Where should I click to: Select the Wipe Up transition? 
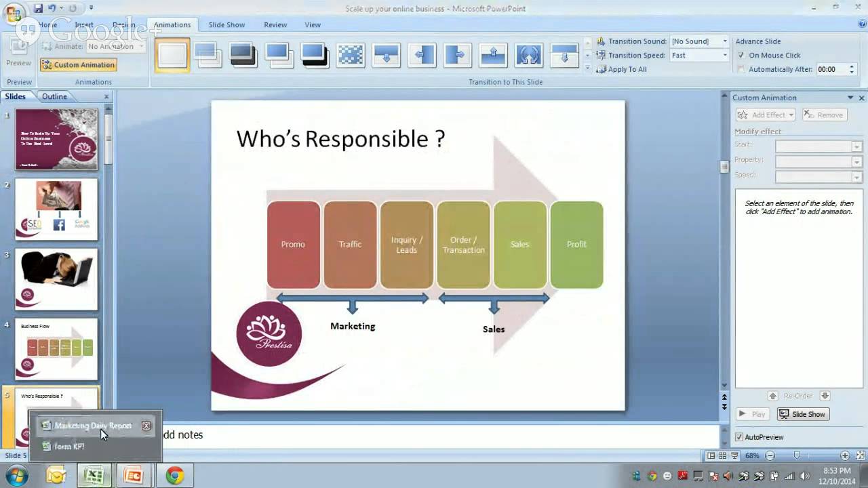point(493,55)
